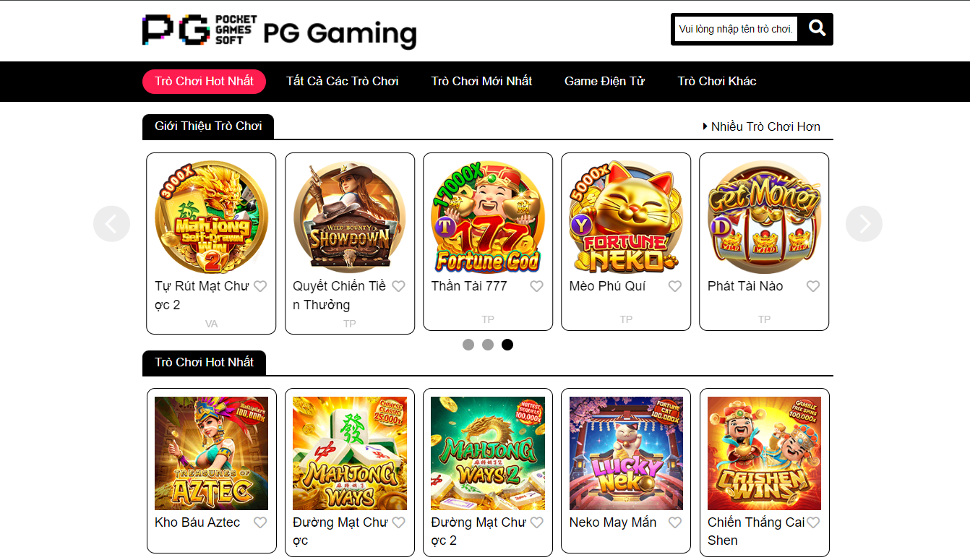Open the Get Money slot icon

[x=764, y=217]
